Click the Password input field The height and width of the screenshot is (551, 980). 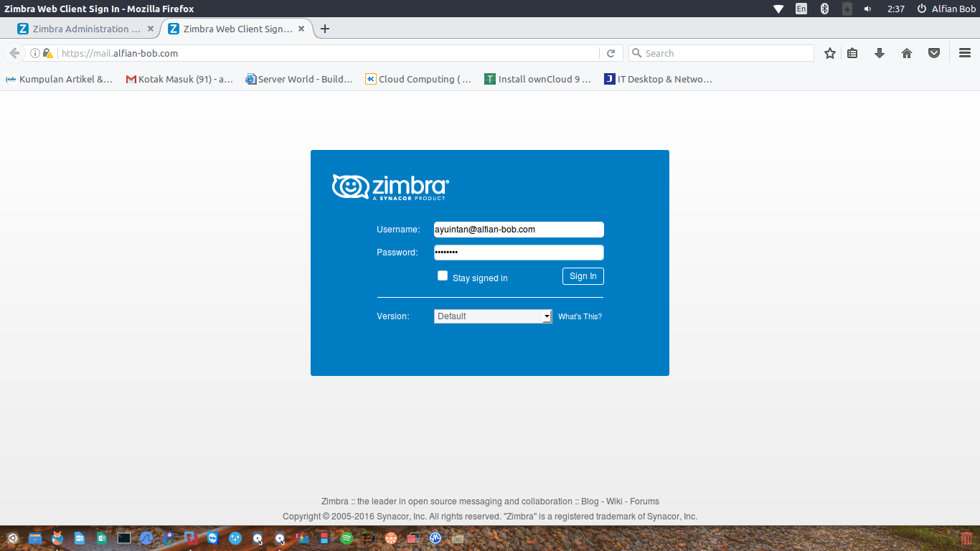coord(519,253)
